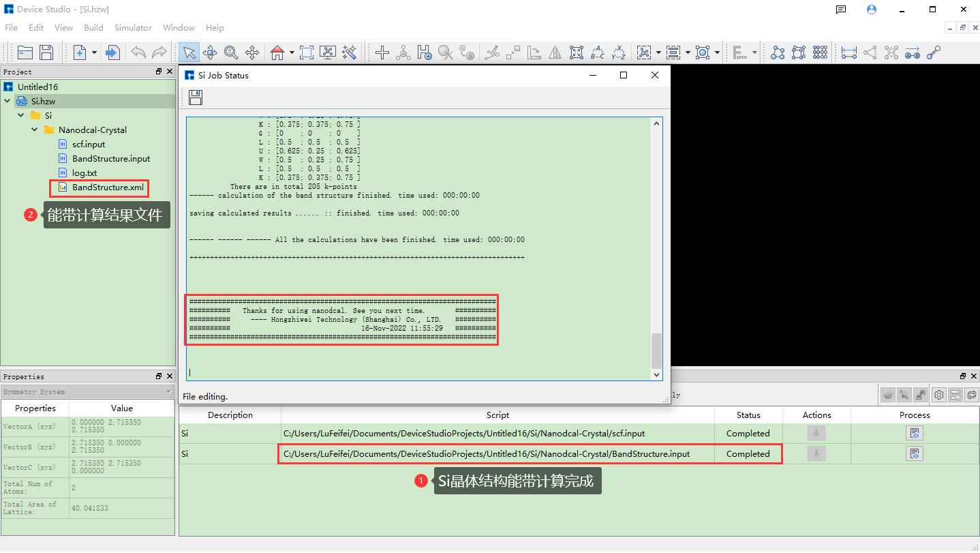Click the job log vertical scrollbar thumb
Image resolution: width=980 pixels, height=553 pixels.
[x=656, y=350]
